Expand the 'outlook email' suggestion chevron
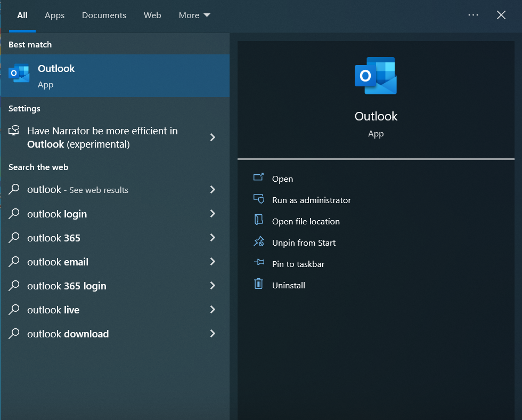The image size is (522, 420). click(x=213, y=262)
